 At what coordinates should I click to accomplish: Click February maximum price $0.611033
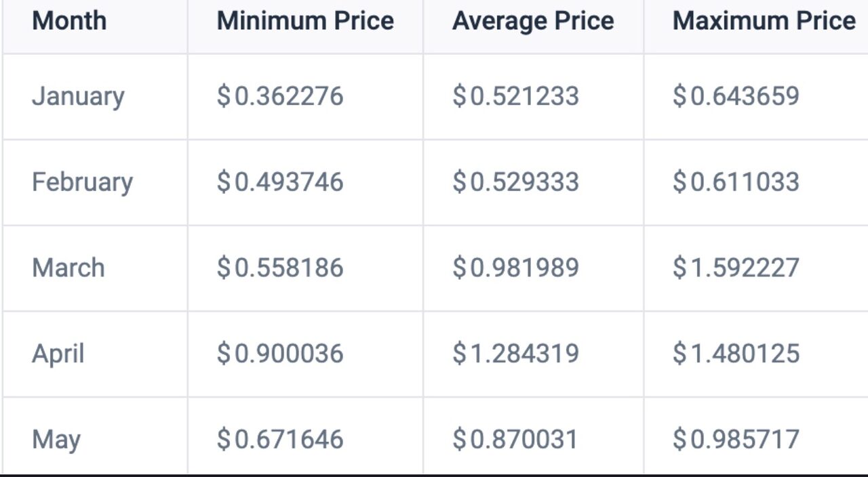pyautogui.click(x=736, y=182)
